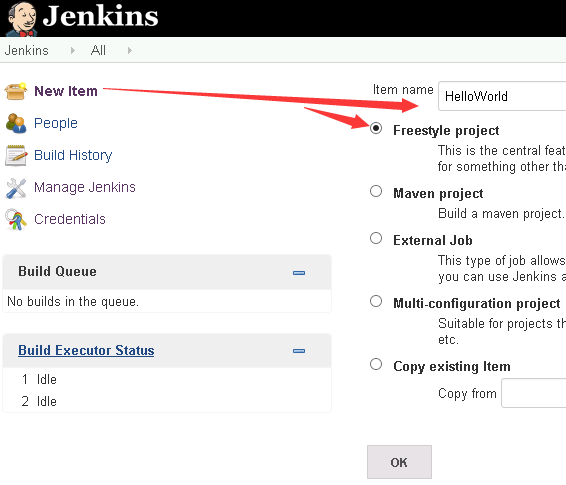Click the OK button
Image resolution: width=566 pixels, height=485 pixels.
point(399,462)
